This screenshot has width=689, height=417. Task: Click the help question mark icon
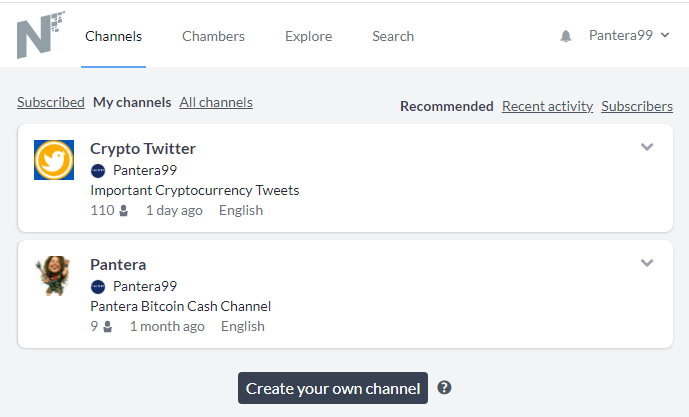pos(444,388)
